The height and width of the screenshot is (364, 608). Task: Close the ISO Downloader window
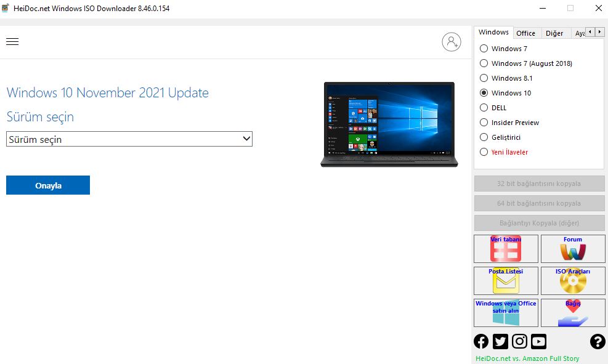(598, 8)
